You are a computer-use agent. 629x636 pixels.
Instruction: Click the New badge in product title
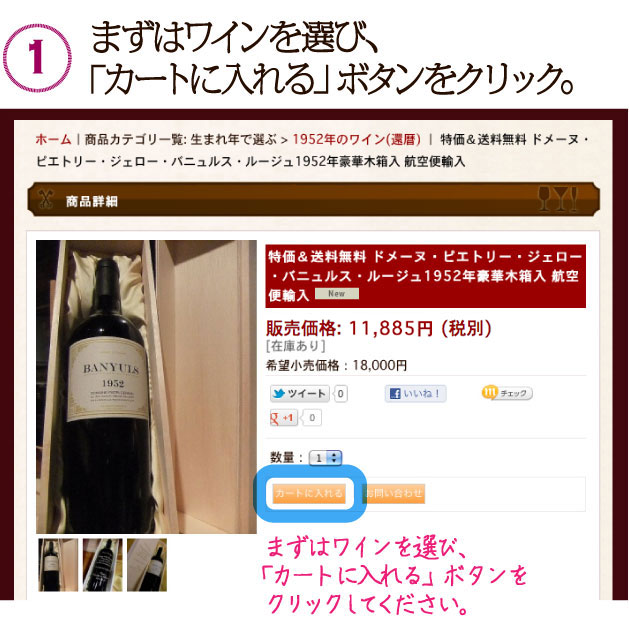[337, 293]
